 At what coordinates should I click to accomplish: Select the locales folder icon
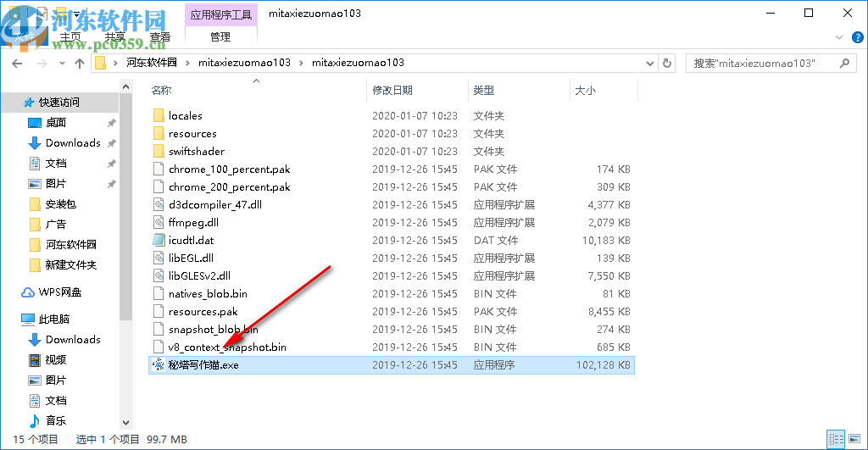[159, 116]
